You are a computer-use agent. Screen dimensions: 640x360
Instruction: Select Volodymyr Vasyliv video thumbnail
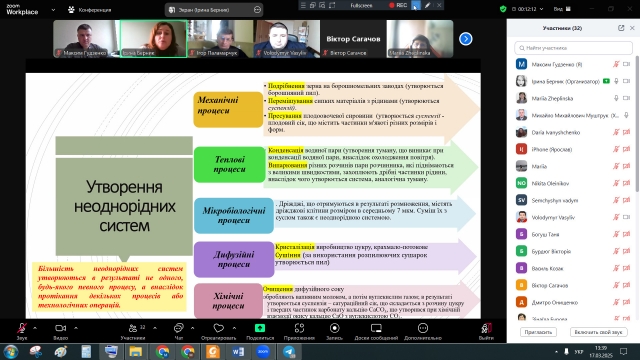287,39
